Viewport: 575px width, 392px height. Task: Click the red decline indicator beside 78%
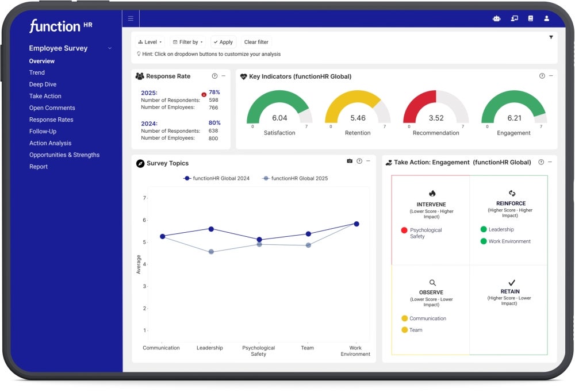point(204,95)
